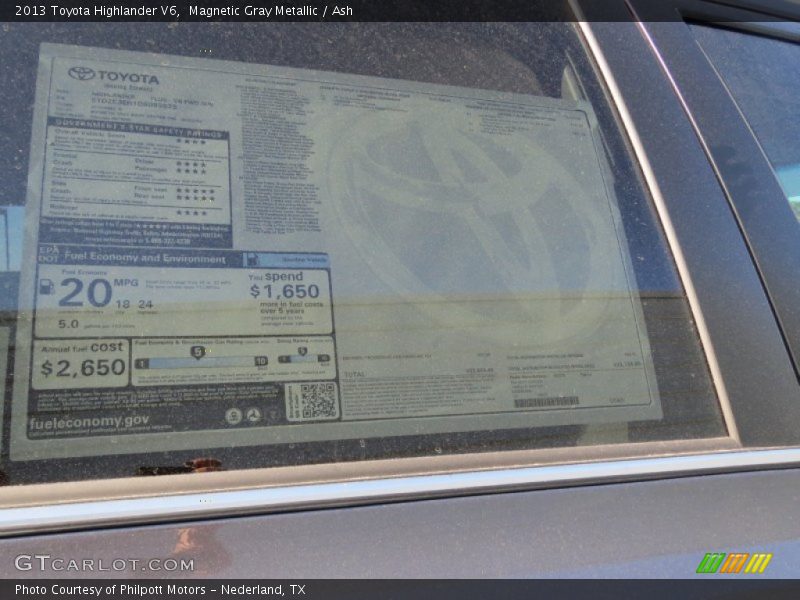This screenshot has width=800, height=600.
Task: Click the barcode at the sticker's bottom right
Action: click(546, 402)
